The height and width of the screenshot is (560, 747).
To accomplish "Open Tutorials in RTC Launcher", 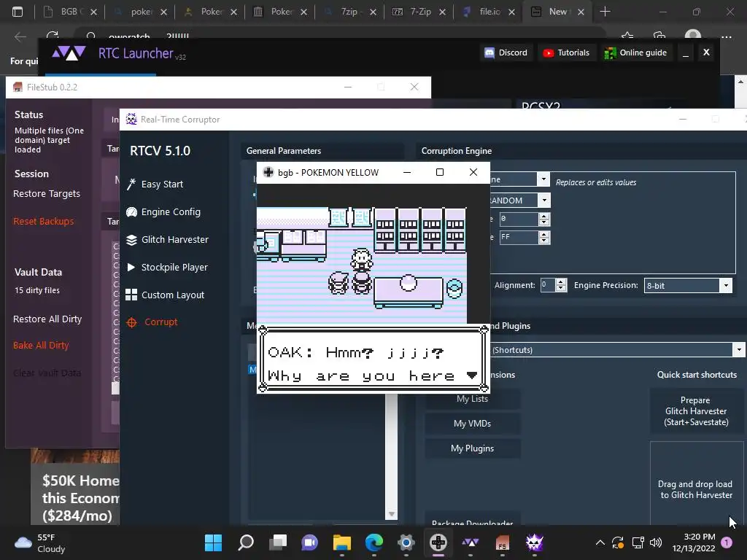I will [x=566, y=52].
